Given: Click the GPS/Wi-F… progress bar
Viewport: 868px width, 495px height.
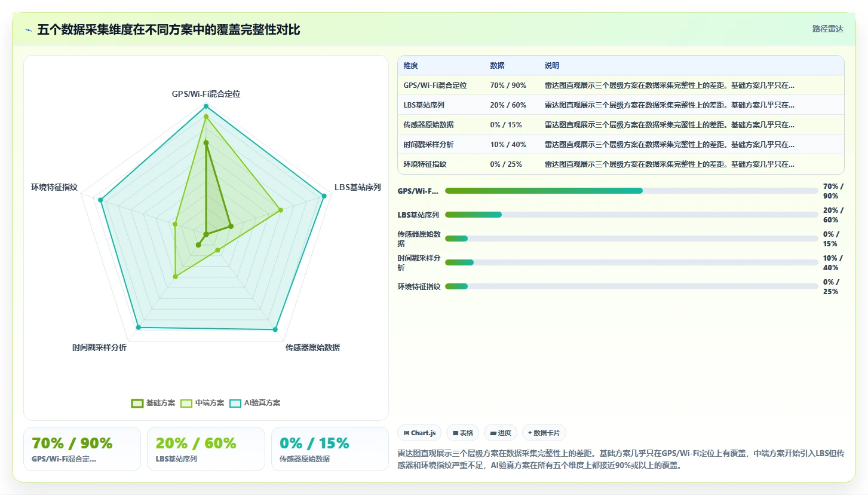Looking at the screenshot, I should pyautogui.click(x=631, y=191).
